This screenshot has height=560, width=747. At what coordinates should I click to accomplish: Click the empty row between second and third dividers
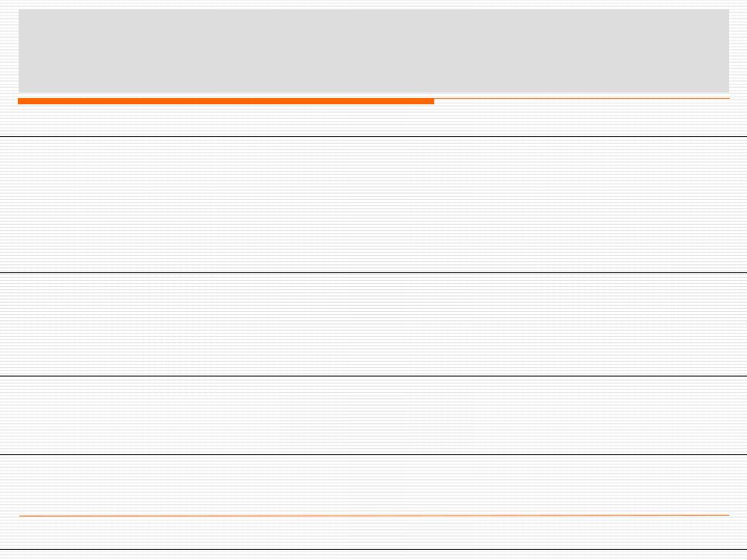click(373, 325)
